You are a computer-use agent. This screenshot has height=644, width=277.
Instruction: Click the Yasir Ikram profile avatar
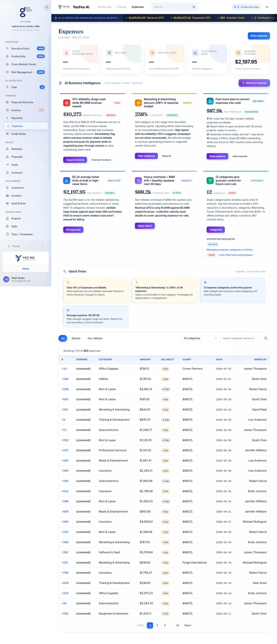6,279
